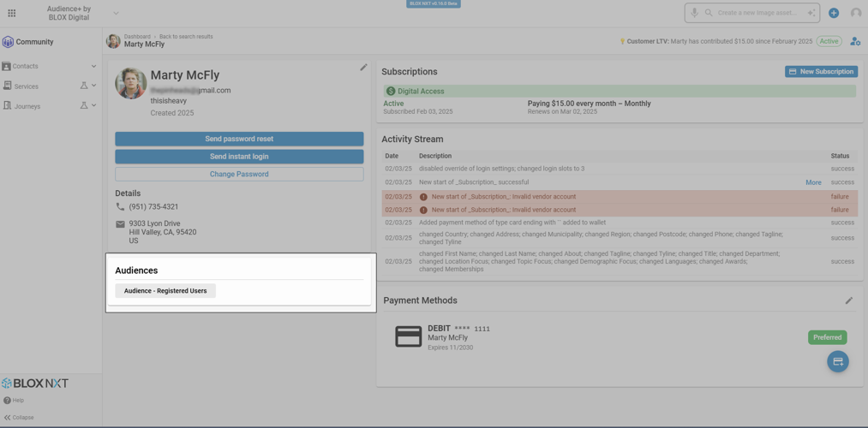The image size is (868, 428).
Task: Click Back to search results link
Action: (186, 37)
